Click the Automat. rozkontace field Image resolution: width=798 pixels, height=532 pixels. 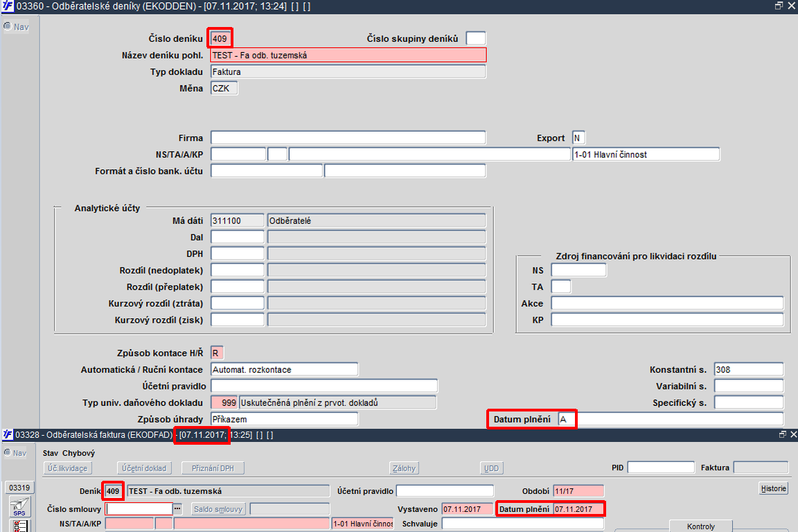pyautogui.click(x=284, y=370)
